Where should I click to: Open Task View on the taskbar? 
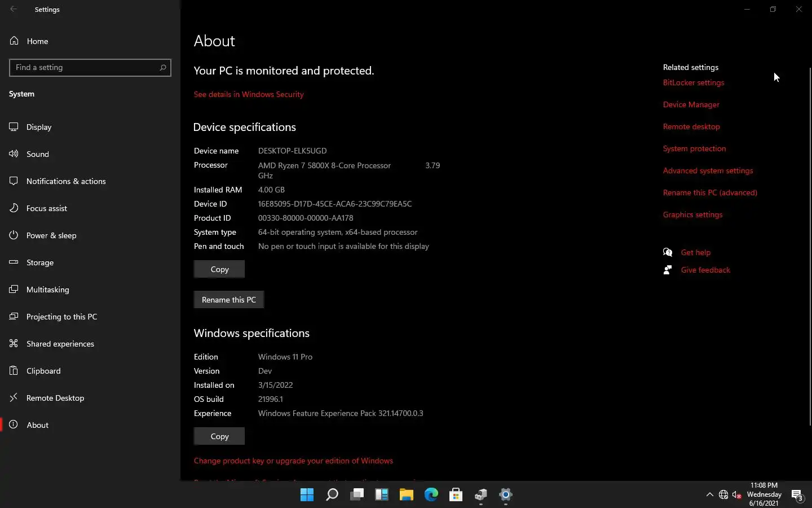[357, 495]
